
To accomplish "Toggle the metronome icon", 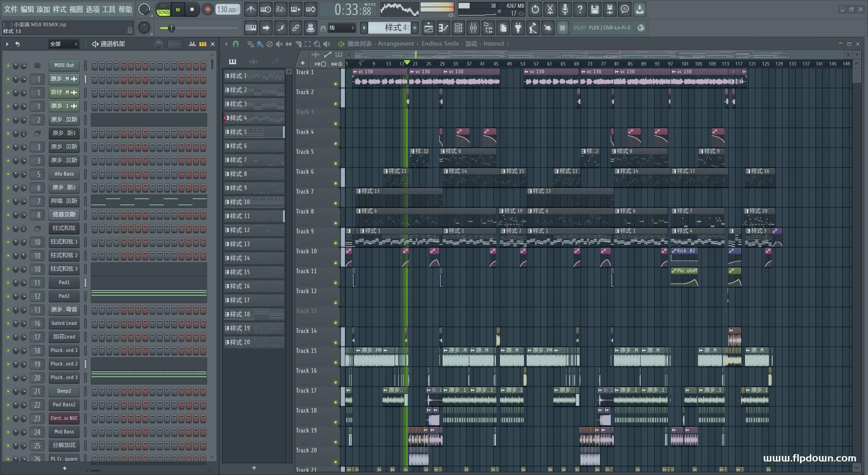I will click(250, 9).
